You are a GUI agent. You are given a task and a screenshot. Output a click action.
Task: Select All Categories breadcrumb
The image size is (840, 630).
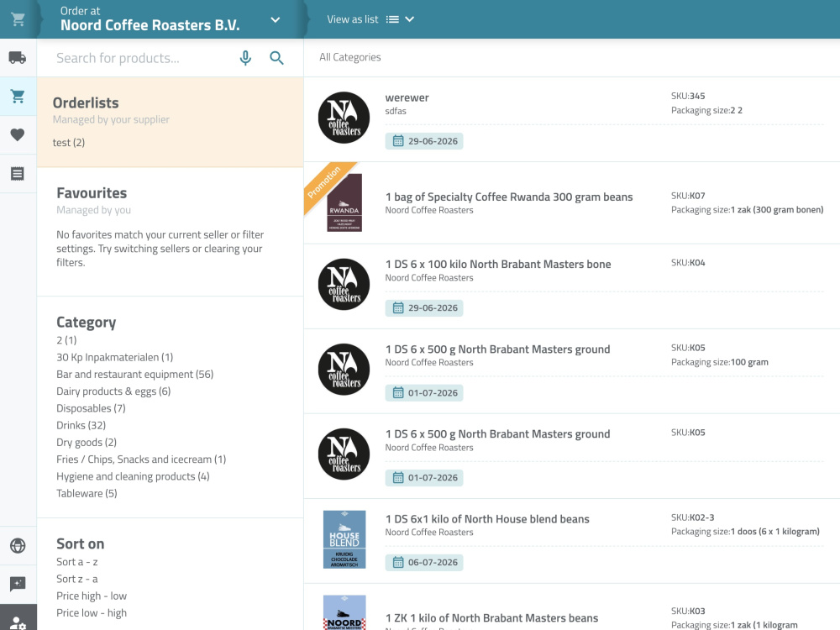pyautogui.click(x=349, y=57)
